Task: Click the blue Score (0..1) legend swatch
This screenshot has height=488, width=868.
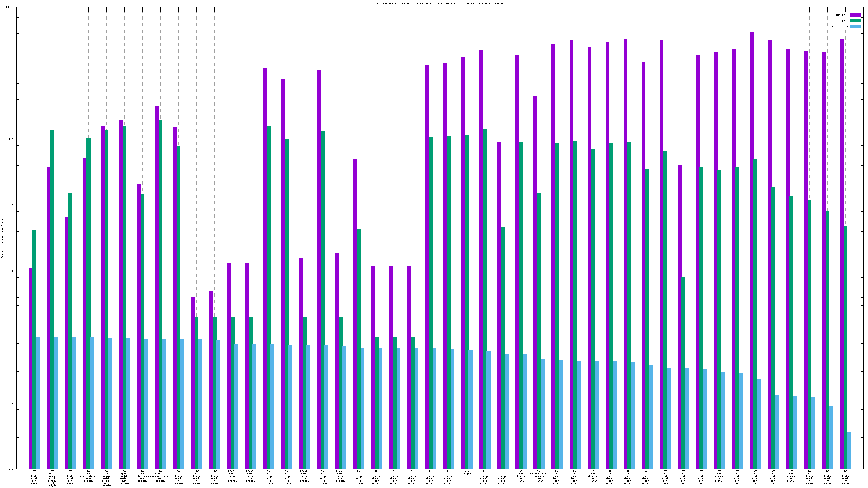Action: (x=855, y=27)
